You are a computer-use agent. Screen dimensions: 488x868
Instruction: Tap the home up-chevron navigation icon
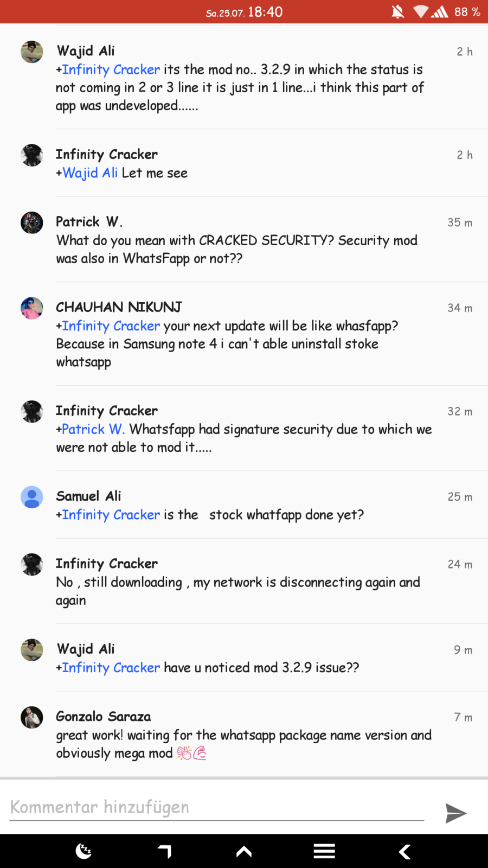244,852
